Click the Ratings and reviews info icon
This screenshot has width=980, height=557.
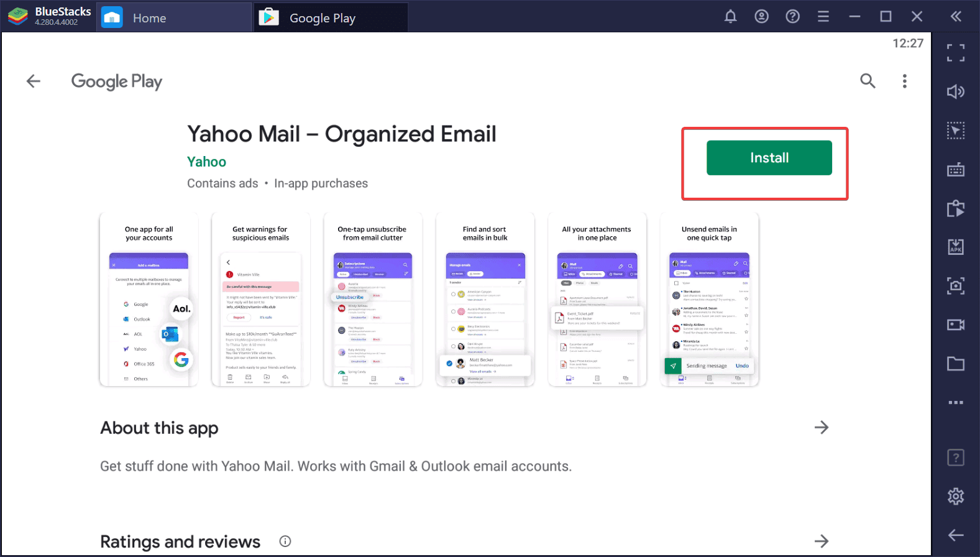click(285, 541)
